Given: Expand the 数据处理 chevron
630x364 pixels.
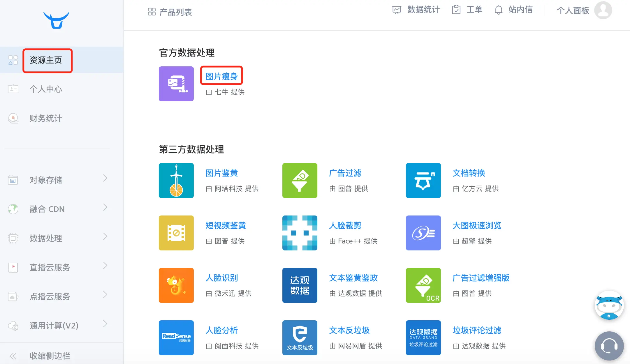Looking at the screenshot, I should click(105, 236).
